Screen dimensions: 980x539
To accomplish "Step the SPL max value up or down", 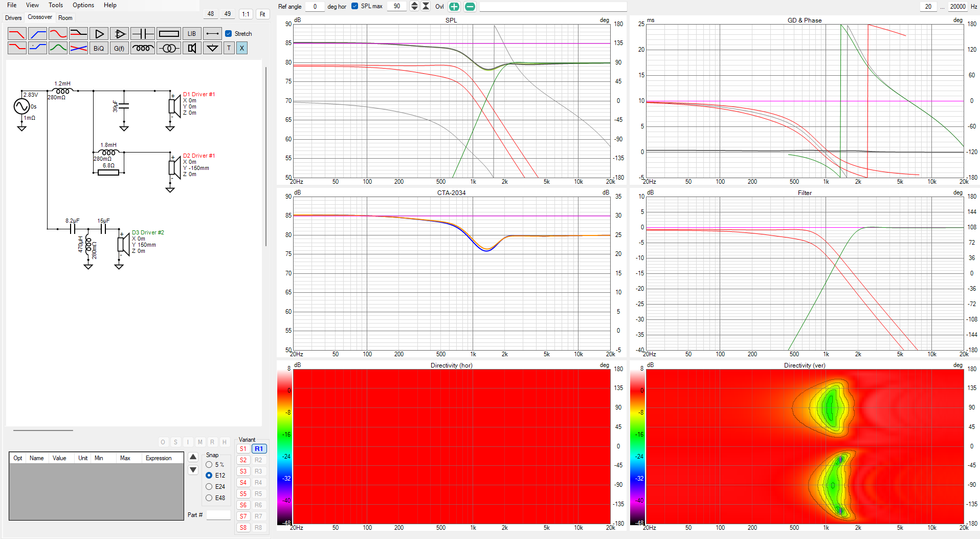I will pyautogui.click(x=414, y=6).
